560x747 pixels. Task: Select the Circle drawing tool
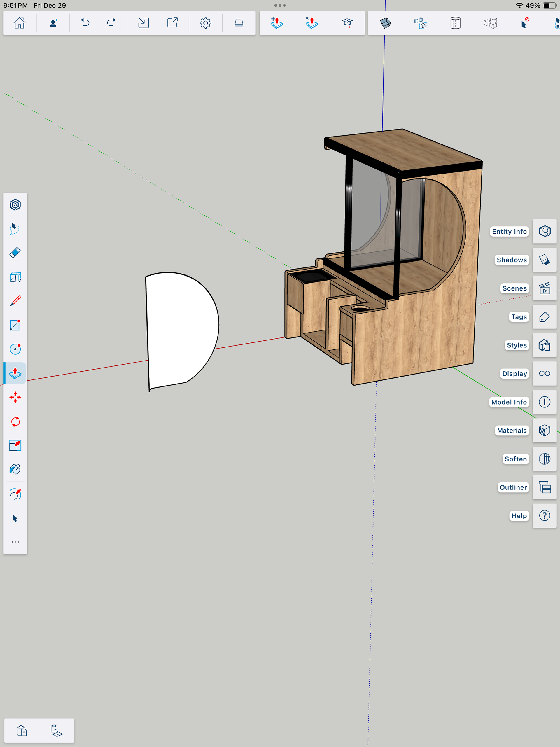click(15, 349)
